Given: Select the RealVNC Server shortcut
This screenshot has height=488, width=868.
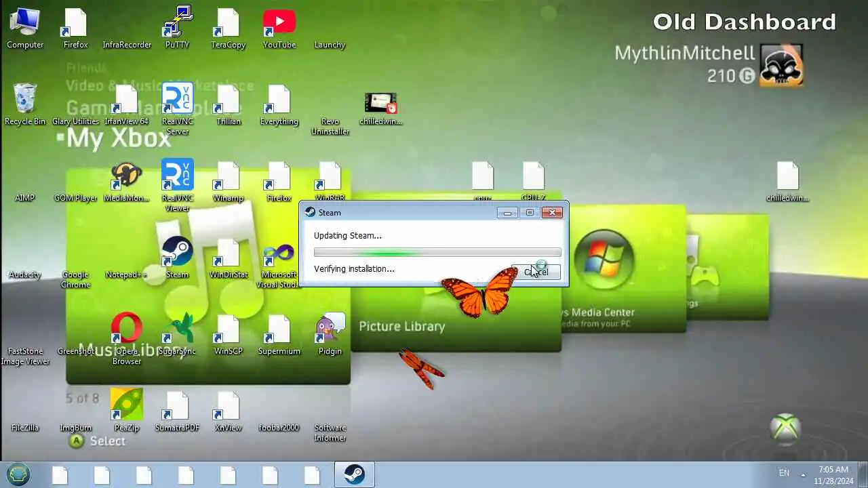Looking at the screenshot, I should [178, 99].
